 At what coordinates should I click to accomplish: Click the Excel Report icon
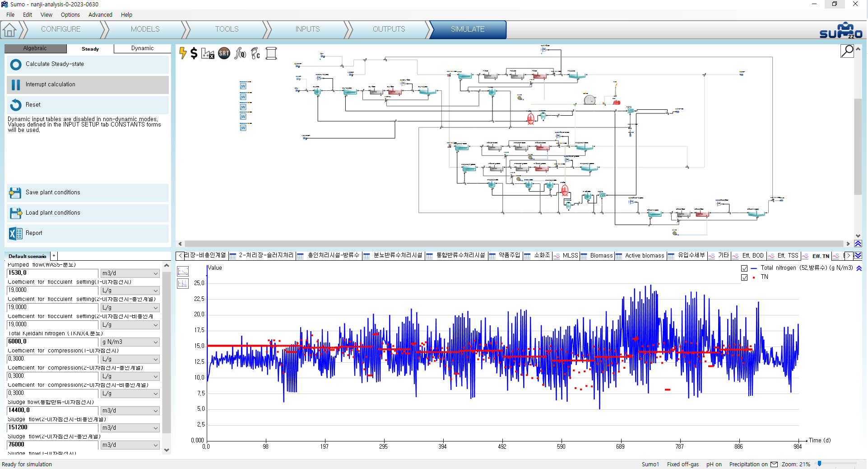tap(15, 234)
